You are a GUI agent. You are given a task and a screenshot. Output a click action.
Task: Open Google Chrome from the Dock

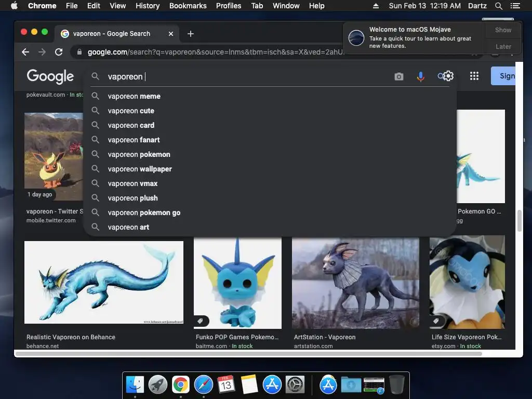coord(180,385)
